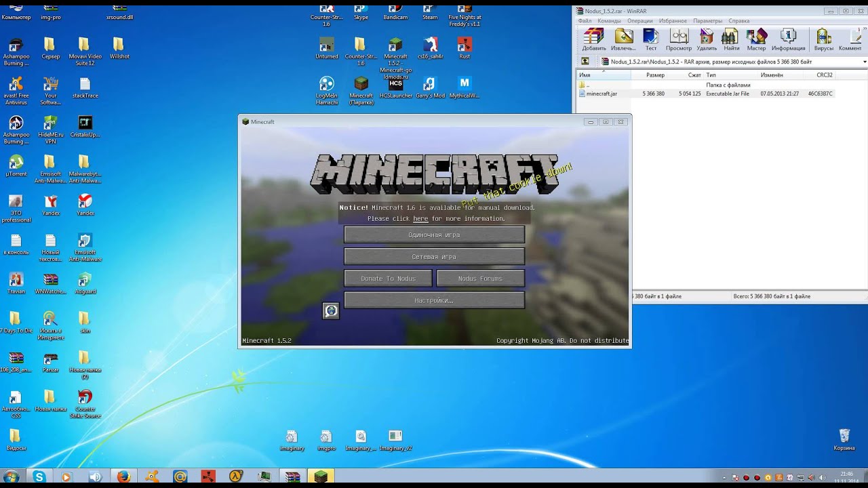Open the Справка menu in WinRAR
This screenshot has height=488, width=868.
coord(738,21)
